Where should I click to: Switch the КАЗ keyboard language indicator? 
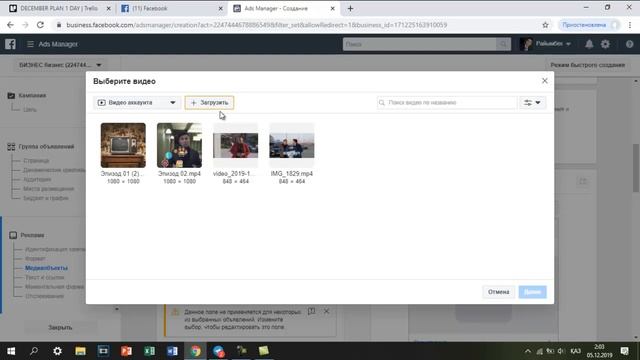(x=576, y=351)
